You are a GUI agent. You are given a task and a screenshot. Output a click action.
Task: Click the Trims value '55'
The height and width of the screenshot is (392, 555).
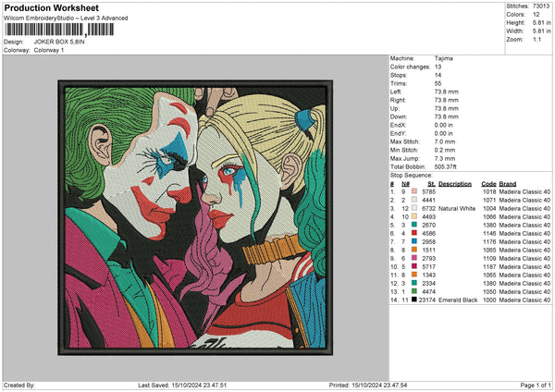click(x=438, y=83)
